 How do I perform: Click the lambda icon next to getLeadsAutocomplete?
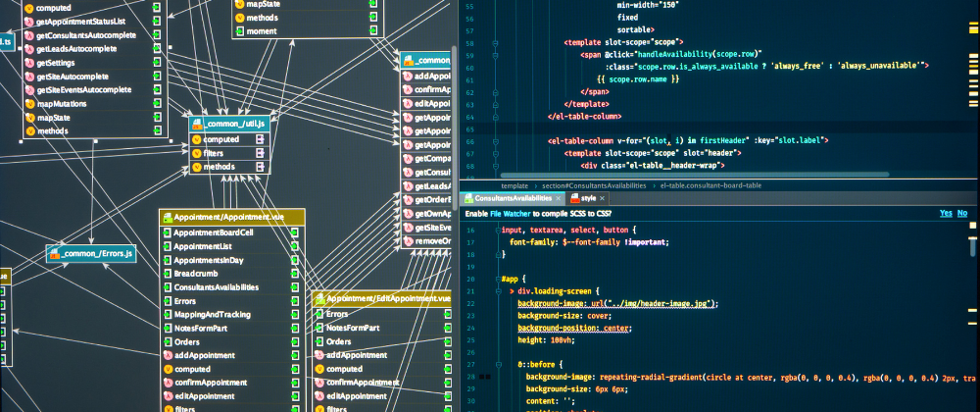click(x=28, y=49)
